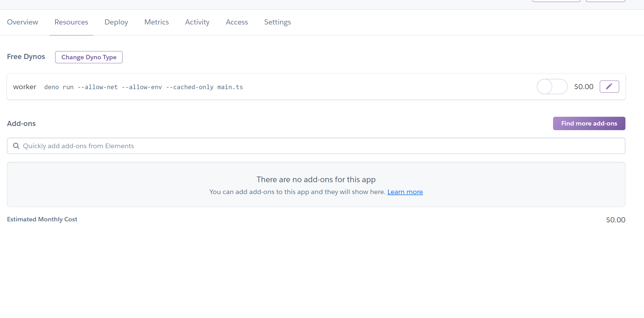Switch to the Deploy tab
Screen dimensions: 644x318
116,22
